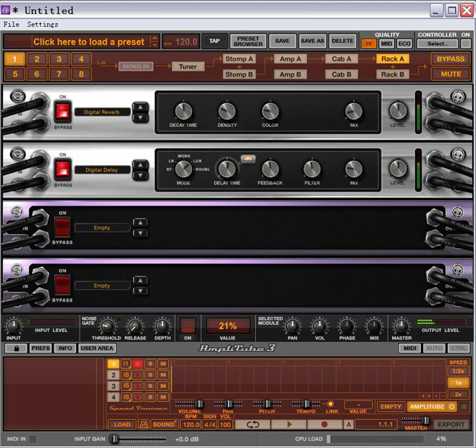This screenshot has height=448, width=476.
Task: Click the third rack slot up arrow
Action: click(x=141, y=223)
